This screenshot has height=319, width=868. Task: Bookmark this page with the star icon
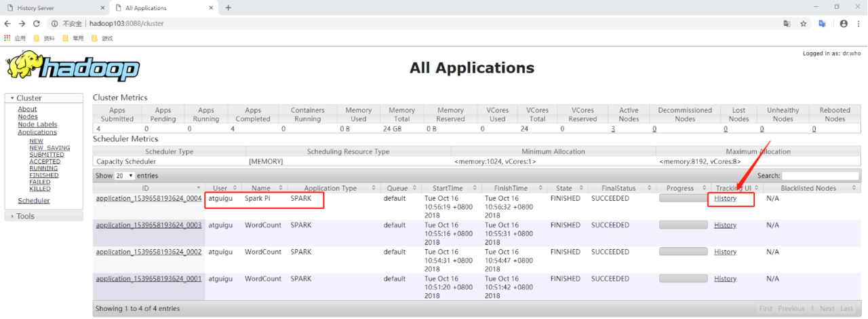coord(804,24)
